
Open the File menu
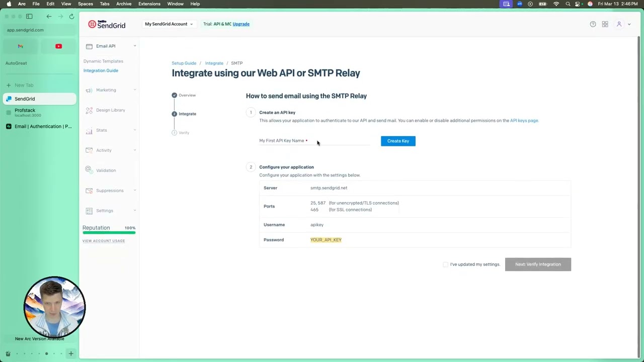pos(36,4)
